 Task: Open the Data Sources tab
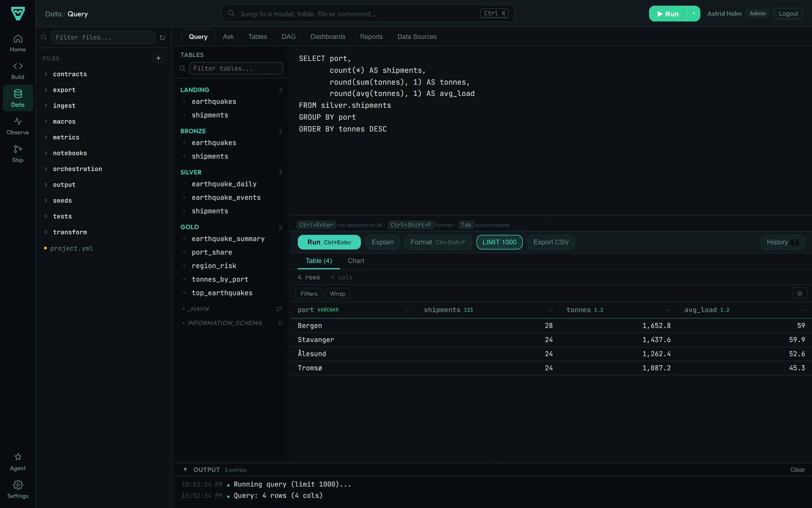(x=417, y=37)
